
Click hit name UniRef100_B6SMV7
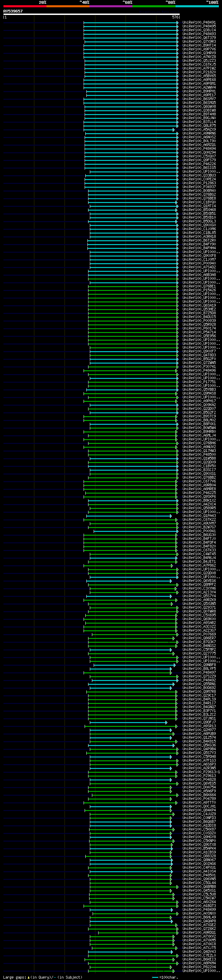point(199,99)
